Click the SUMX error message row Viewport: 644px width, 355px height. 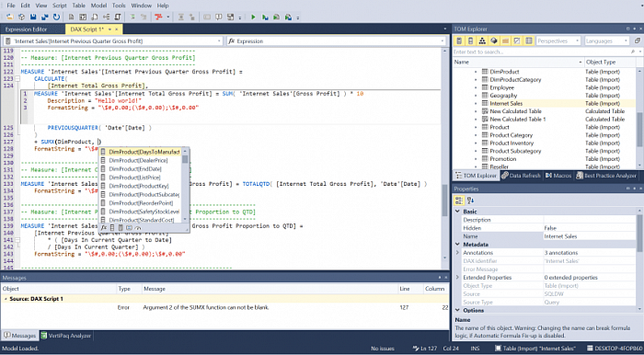coord(225,307)
